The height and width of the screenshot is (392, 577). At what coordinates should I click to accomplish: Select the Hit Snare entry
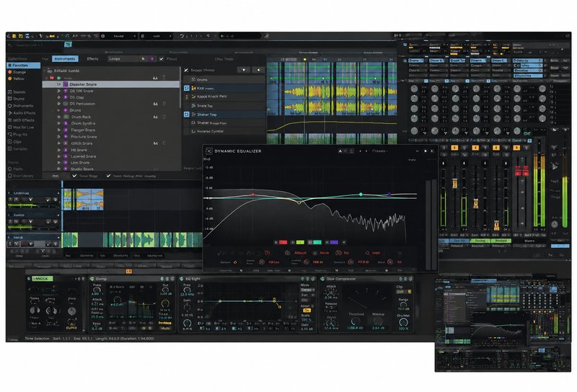click(79, 150)
